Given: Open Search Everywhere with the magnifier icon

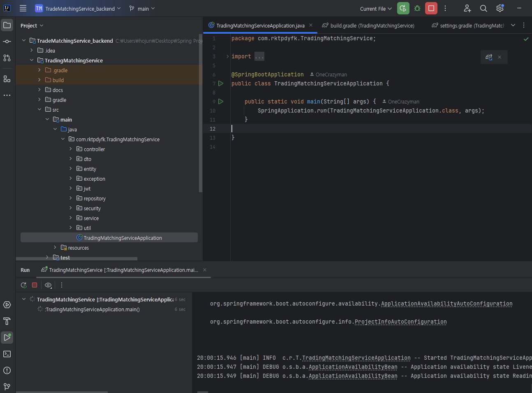Looking at the screenshot, I should [x=483, y=8].
